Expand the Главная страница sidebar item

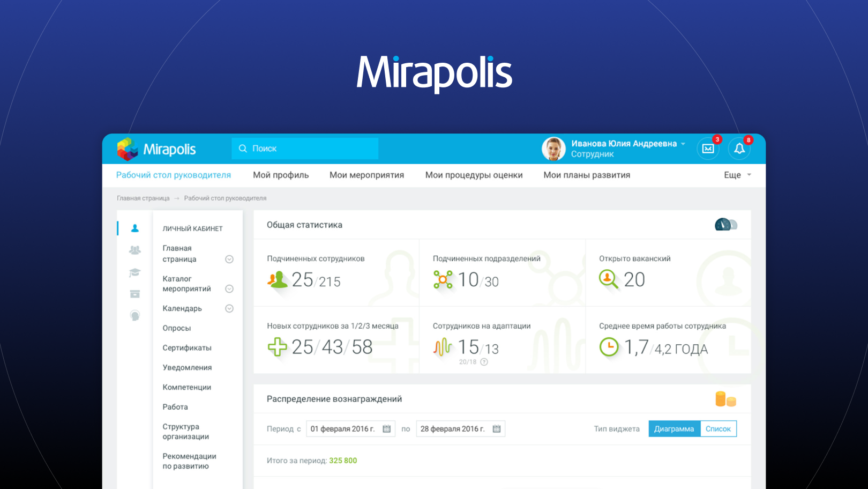pyautogui.click(x=229, y=260)
